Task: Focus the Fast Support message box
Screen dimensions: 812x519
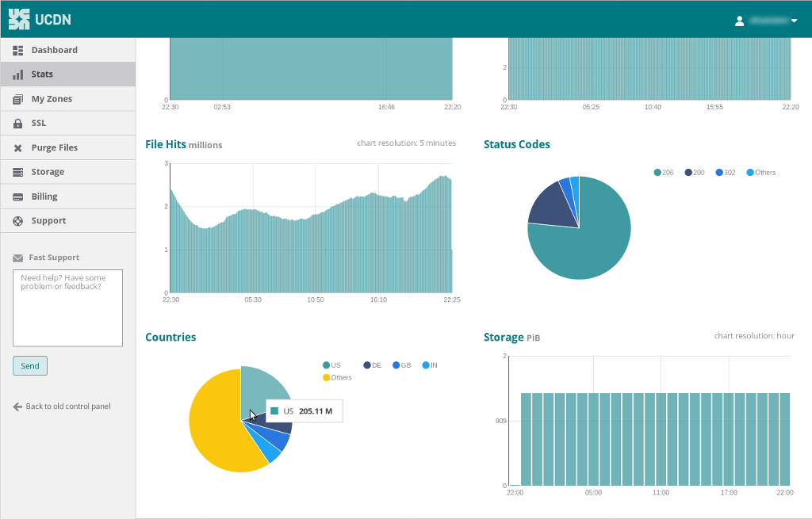Action: [67, 307]
